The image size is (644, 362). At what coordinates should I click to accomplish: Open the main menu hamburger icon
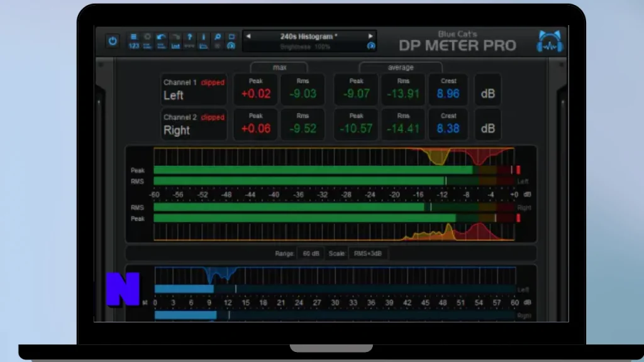coord(133,36)
